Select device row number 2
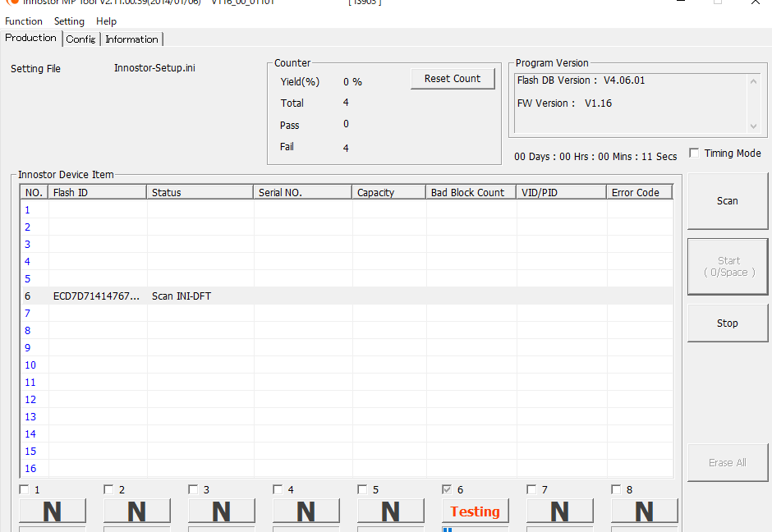Image resolution: width=772 pixels, height=532 pixels. pos(347,227)
